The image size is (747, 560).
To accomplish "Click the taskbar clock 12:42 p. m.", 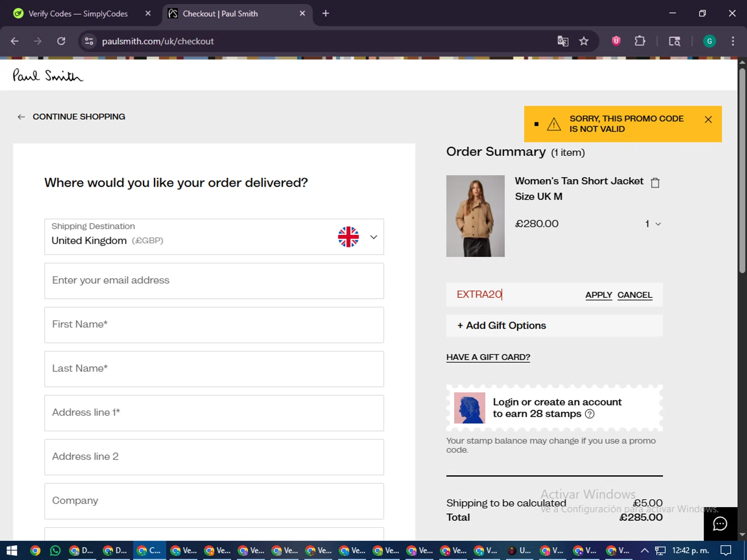I will 690,550.
